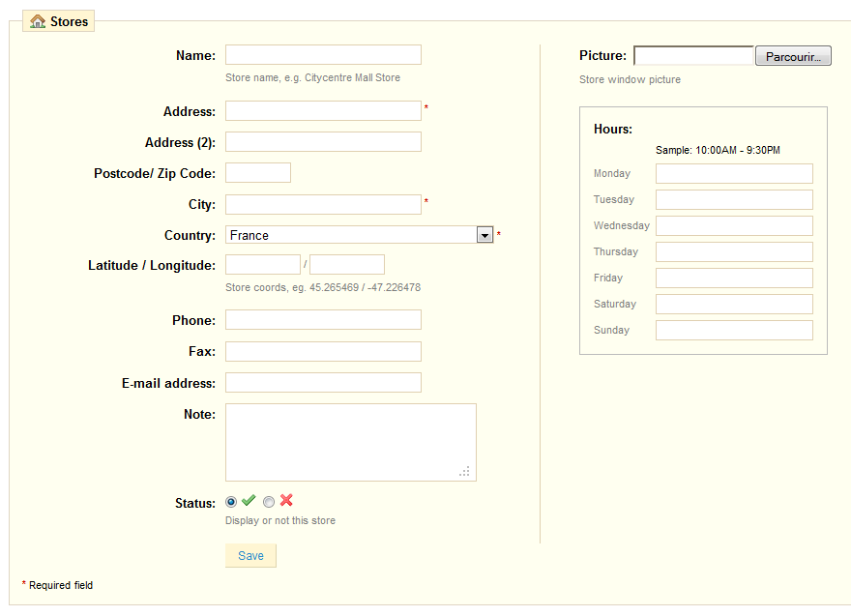This screenshot has height=616, width=851.
Task: Click the Save button
Action: (x=250, y=556)
